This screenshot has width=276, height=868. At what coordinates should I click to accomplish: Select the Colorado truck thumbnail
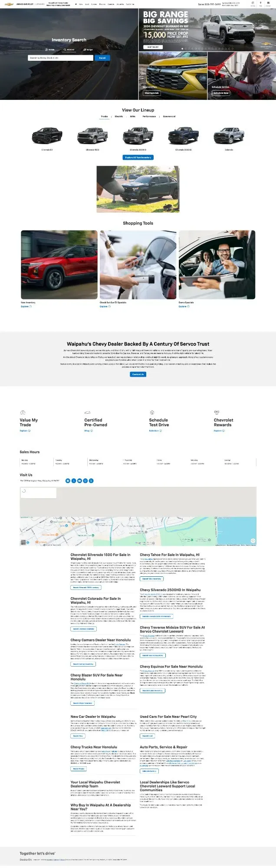229,135
